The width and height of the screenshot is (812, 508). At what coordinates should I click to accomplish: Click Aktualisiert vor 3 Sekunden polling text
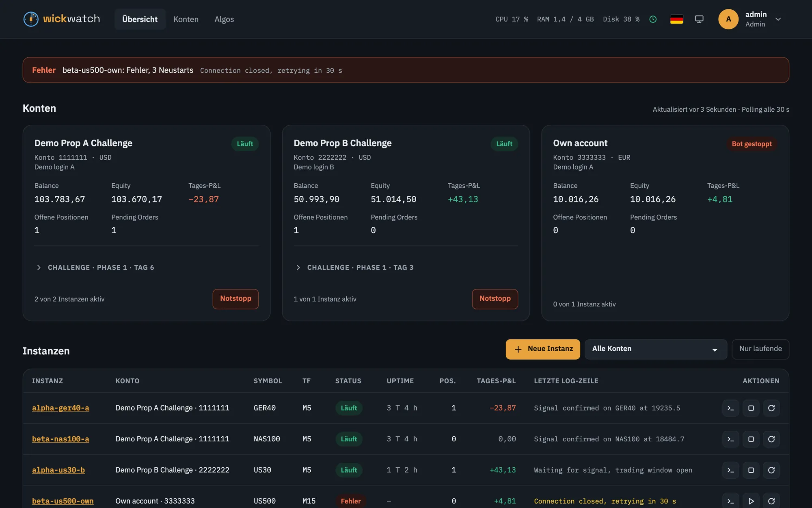pos(721,109)
